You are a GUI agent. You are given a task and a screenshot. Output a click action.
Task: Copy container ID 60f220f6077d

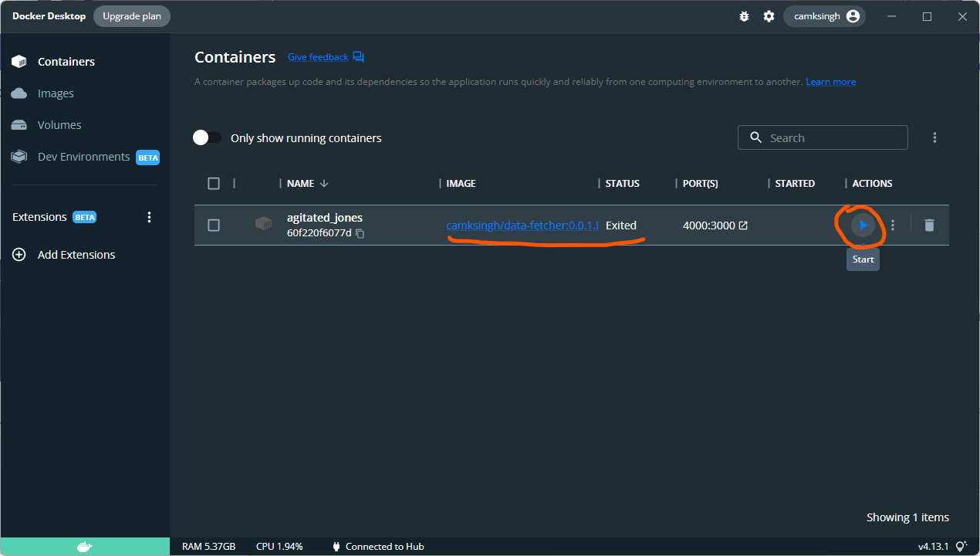(360, 233)
